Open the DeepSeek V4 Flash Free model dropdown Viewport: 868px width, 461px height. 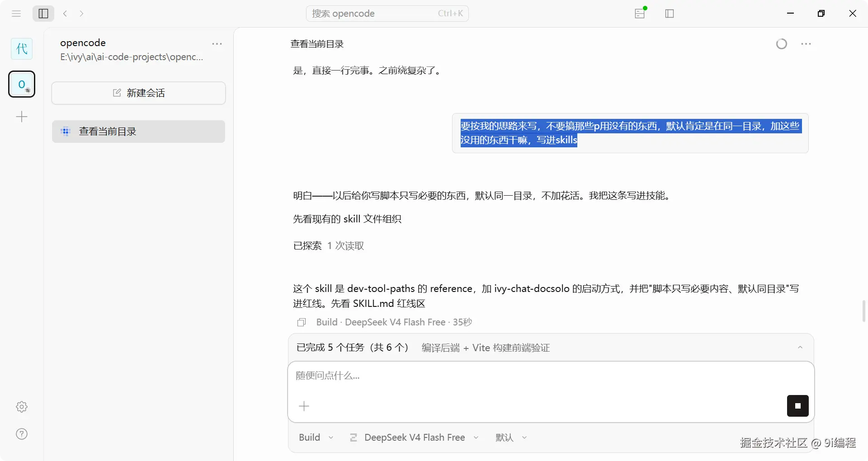coord(414,437)
